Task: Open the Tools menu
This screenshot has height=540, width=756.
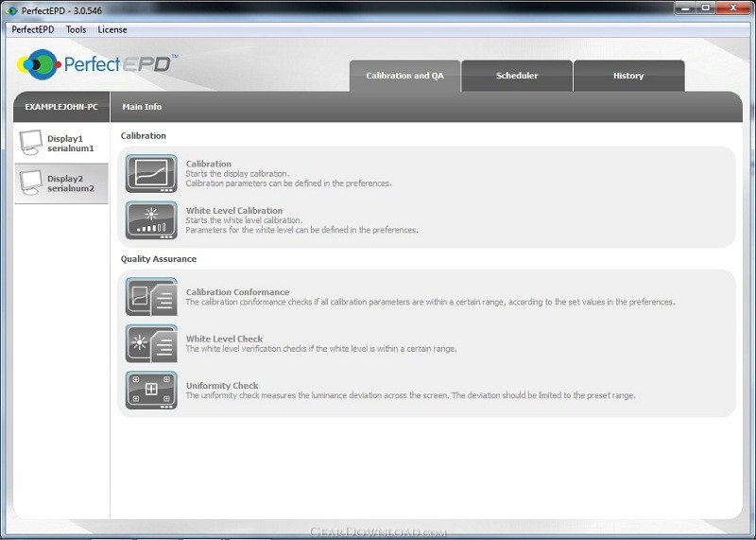Action: 77,29
